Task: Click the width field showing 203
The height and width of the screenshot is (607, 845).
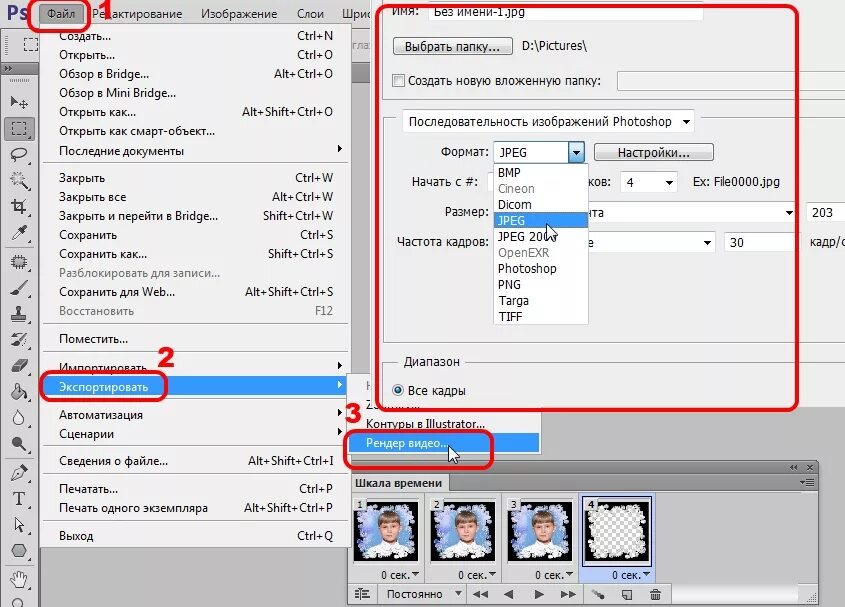Action: (x=825, y=213)
